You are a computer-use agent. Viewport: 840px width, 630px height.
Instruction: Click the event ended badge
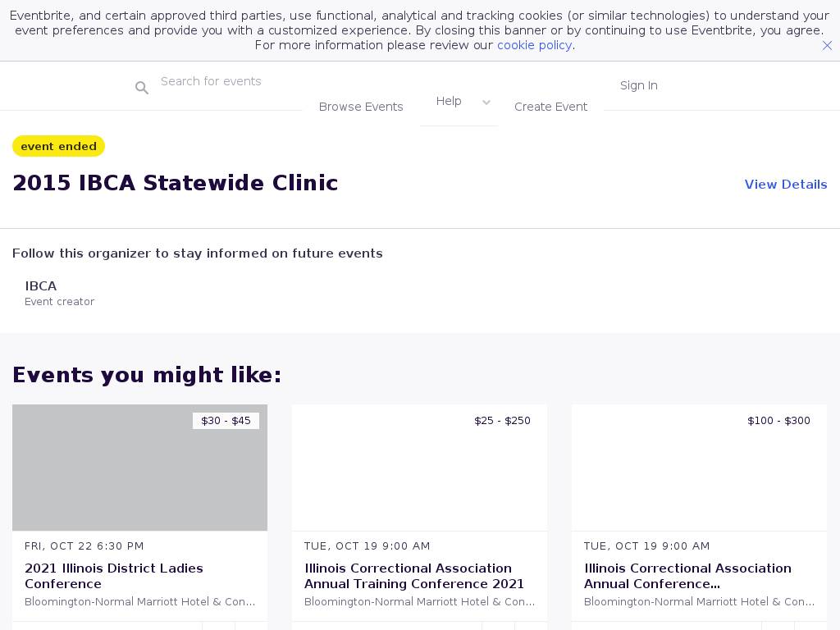click(58, 146)
